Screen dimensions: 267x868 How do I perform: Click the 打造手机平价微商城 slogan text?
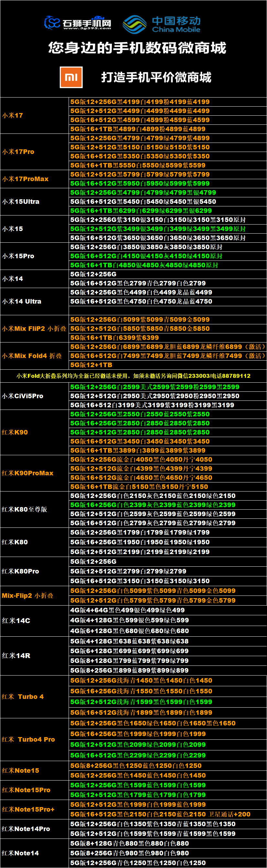tap(156, 77)
